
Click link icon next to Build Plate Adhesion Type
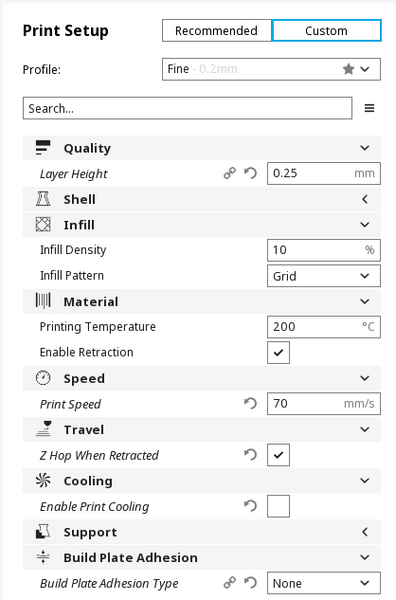click(x=230, y=583)
